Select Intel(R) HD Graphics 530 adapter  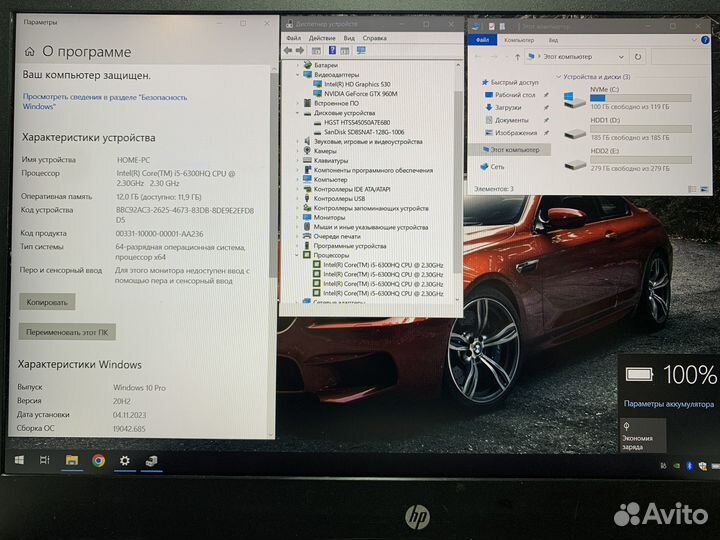pyautogui.click(x=357, y=84)
